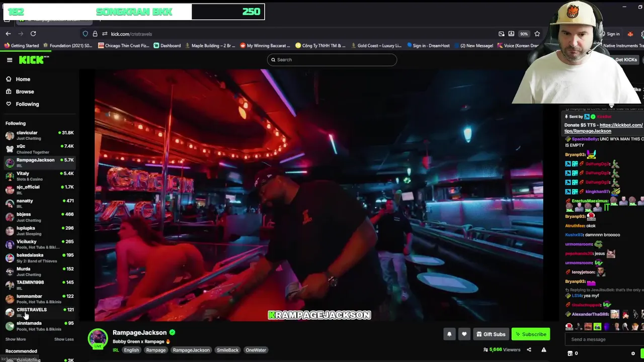Click Sign in at the browser top right
Viewport: 644px width, 362px height.
613,34
